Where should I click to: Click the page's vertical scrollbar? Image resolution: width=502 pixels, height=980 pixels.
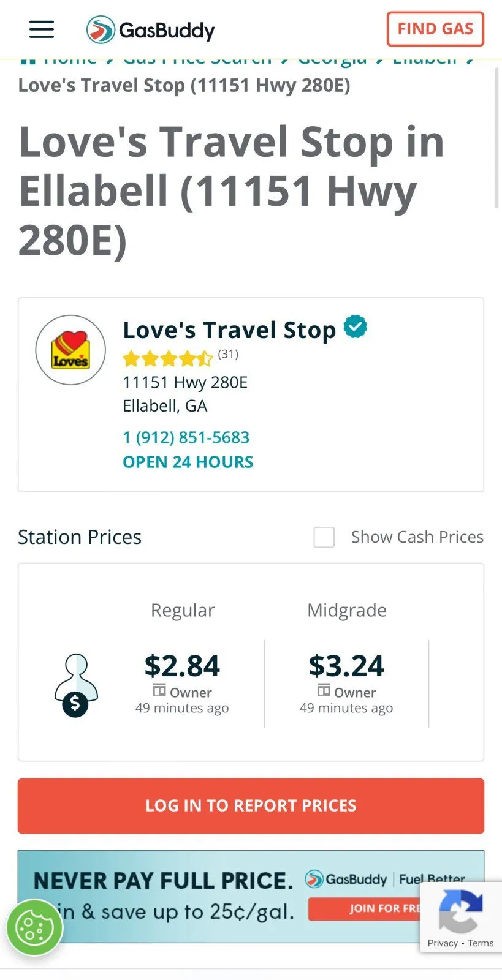pyautogui.click(x=496, y=141)
